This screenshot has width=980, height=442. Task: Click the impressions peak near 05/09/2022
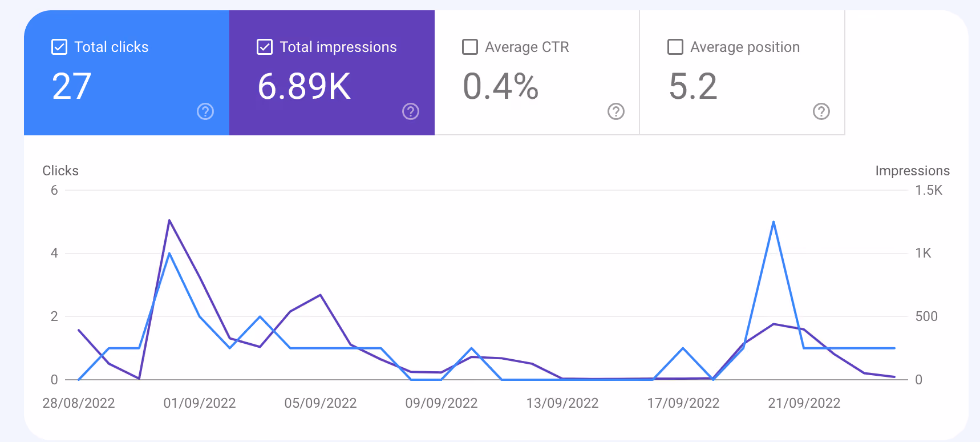321,295
